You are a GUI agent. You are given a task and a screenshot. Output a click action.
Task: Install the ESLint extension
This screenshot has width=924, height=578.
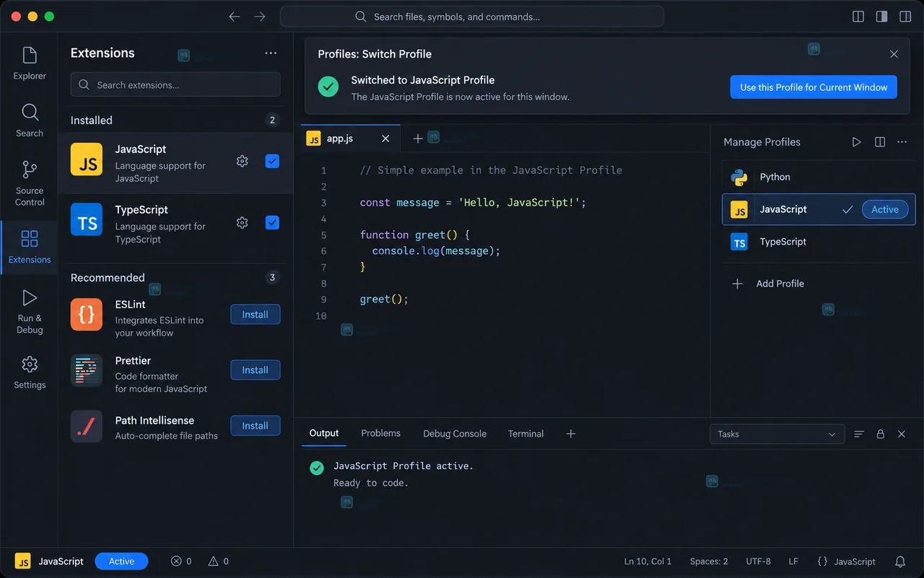255,315
